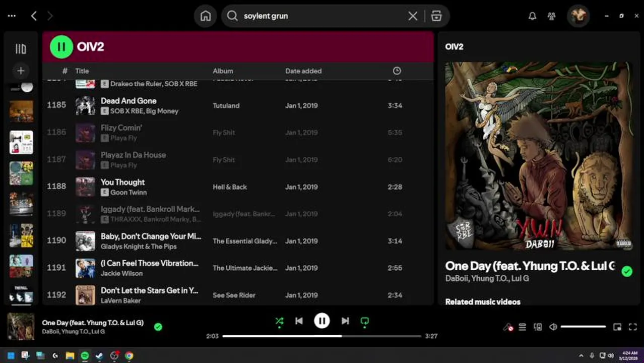This screenshot has height=363, width=644.
Task: Go back with the left arrow
Action: [34, 16]
